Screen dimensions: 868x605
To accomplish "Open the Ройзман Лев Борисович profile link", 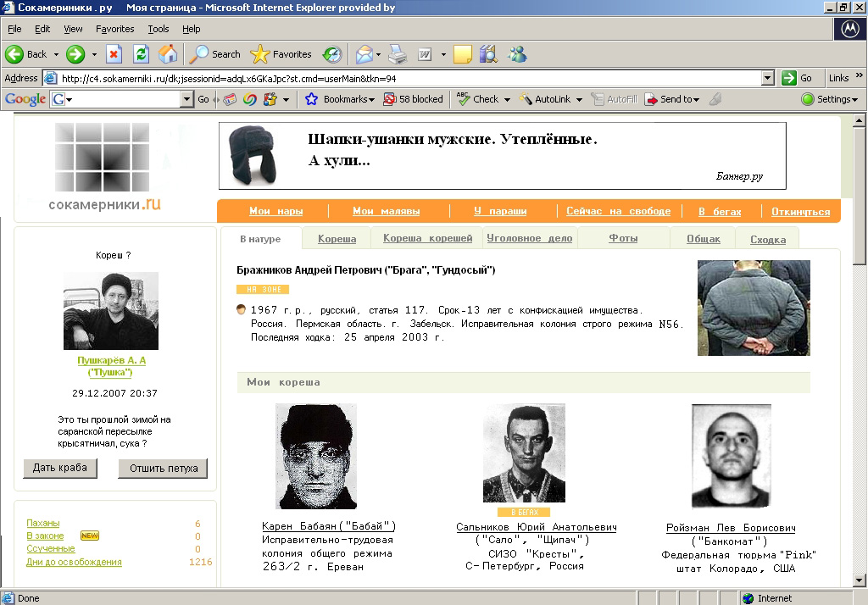I will (x=731, y=527).
